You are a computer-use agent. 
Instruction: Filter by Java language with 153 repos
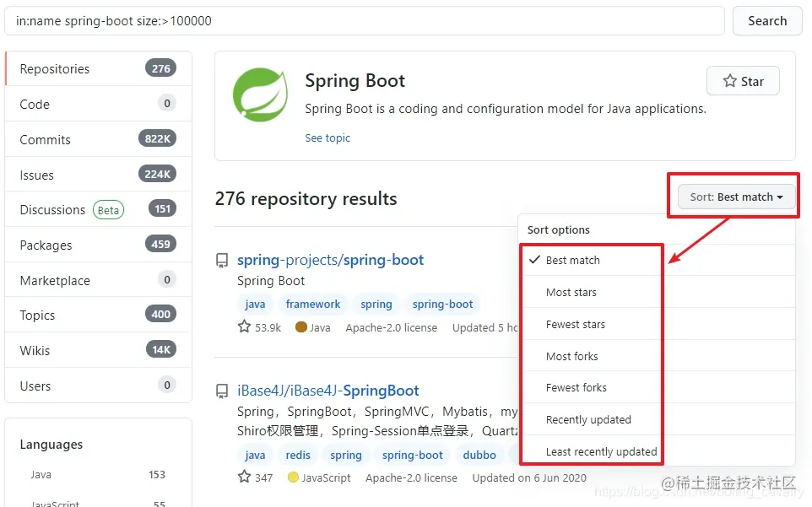[98, 474]
